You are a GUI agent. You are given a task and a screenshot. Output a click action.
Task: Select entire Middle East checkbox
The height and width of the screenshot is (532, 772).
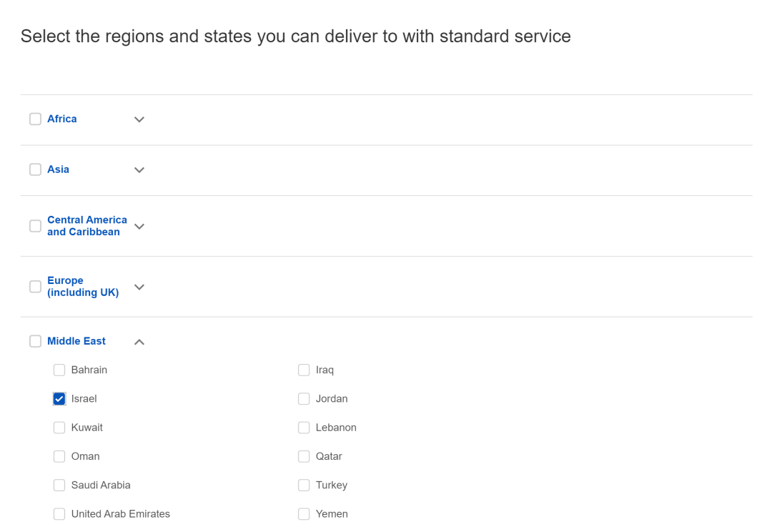(x=35, y=341)
